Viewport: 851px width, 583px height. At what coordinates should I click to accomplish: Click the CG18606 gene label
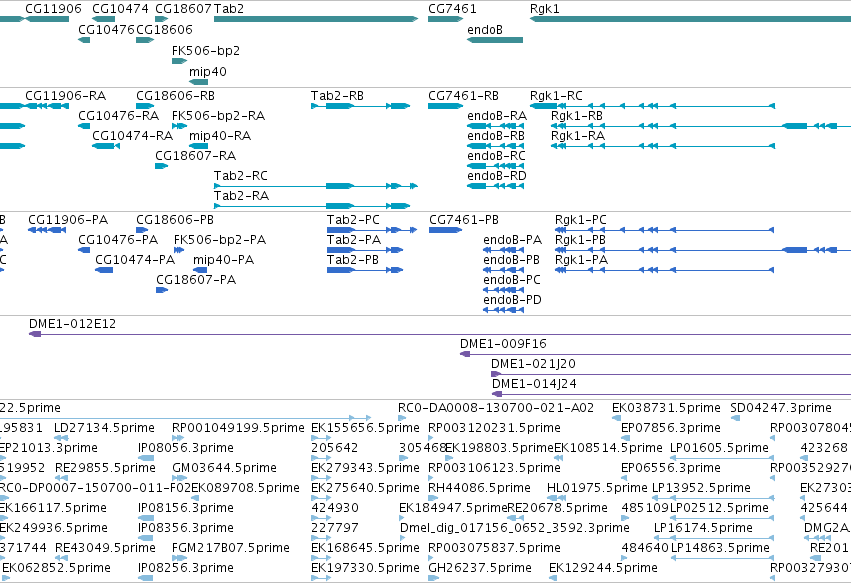[x=164, y=29]
